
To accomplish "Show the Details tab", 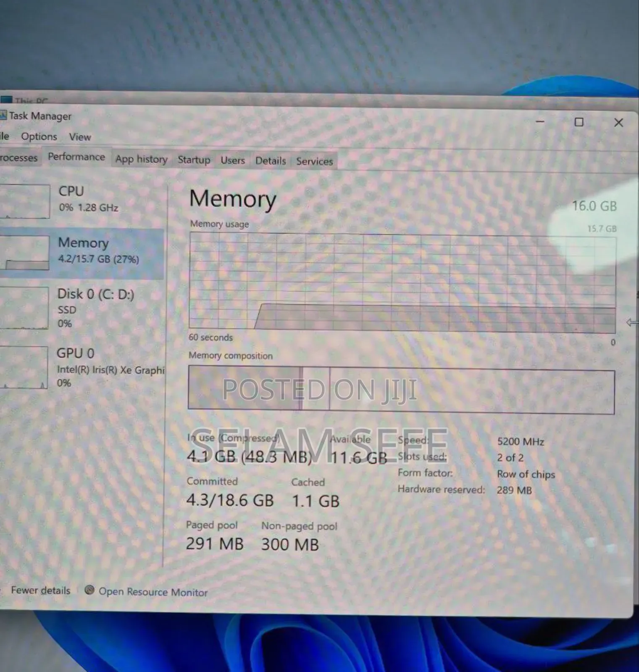I will (x=271, y=161).
